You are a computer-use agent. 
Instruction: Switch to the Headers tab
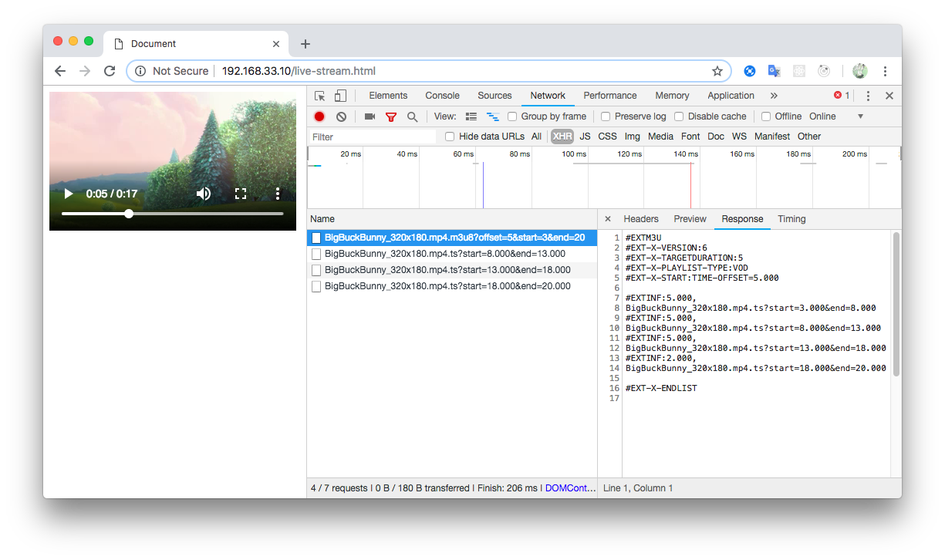[641, 219]
